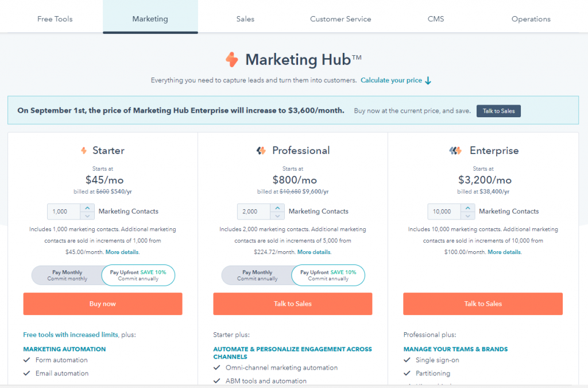Viewport: 588px width, 388px height.
Task: Decrease Enterprise marketing contacts with down arrow
Action: [467, 216]
